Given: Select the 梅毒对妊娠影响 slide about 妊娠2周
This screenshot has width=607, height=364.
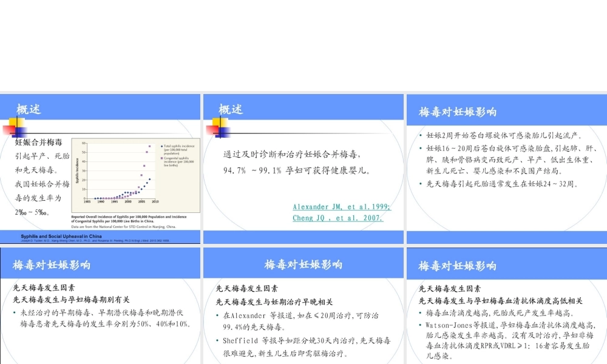Looking at the screenshot, I should pos(507,169).
